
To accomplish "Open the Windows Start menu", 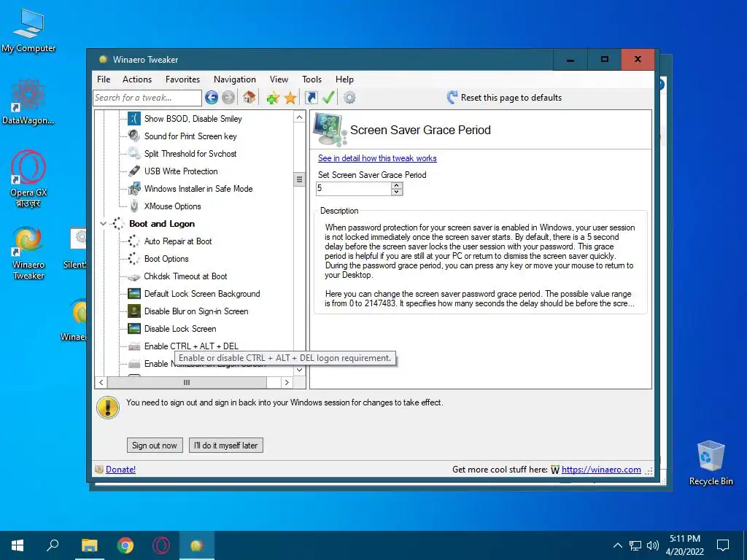I will [x=18, y=545].
